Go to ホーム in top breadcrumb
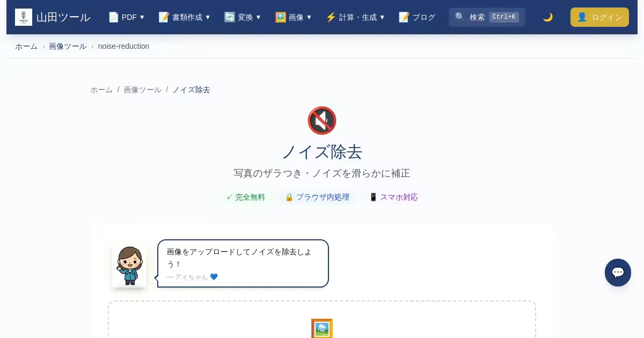 pyautogui.click(x=26, y=46)
